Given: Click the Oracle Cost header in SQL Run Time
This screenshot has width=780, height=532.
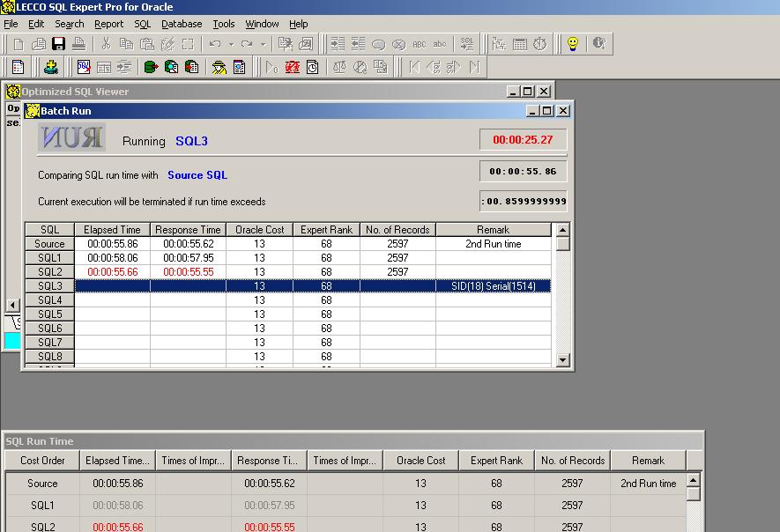Looking at the screenshot, I should 420,461.
